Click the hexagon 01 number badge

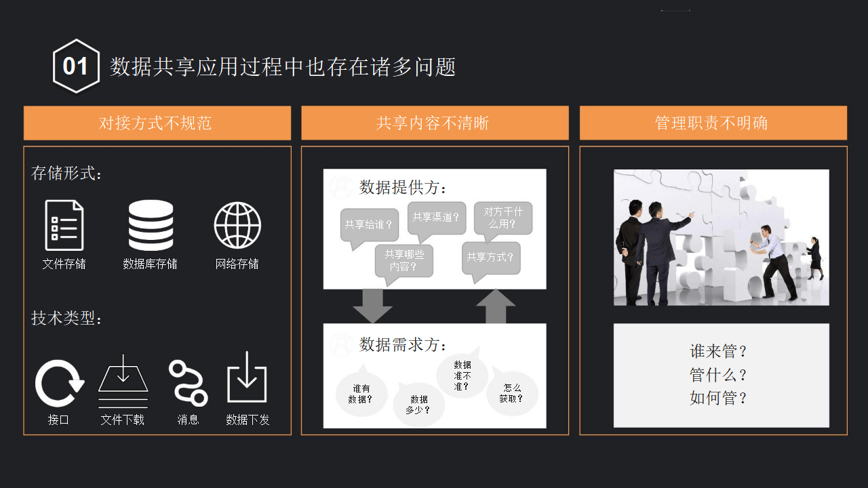tap(76, 66)
